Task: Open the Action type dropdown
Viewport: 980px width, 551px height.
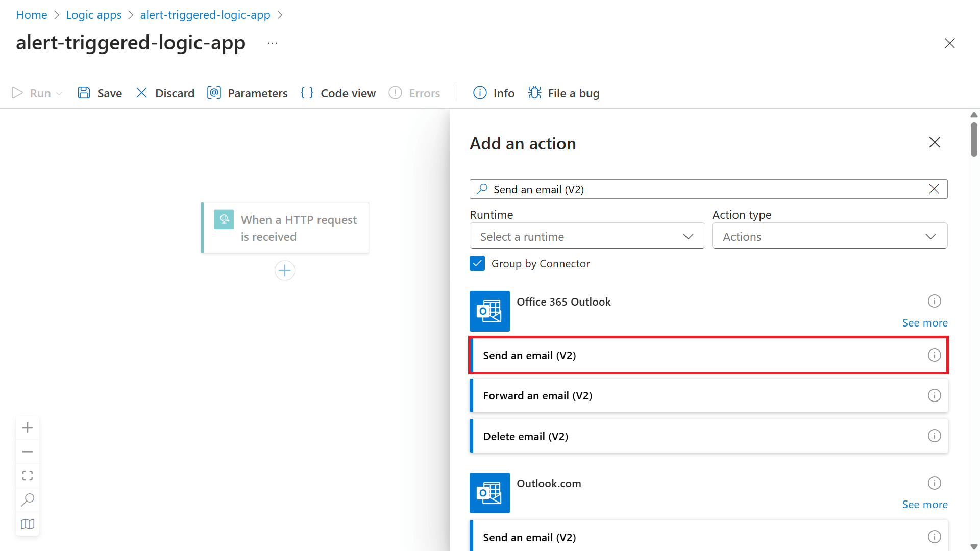Action: tap(829, 237)
